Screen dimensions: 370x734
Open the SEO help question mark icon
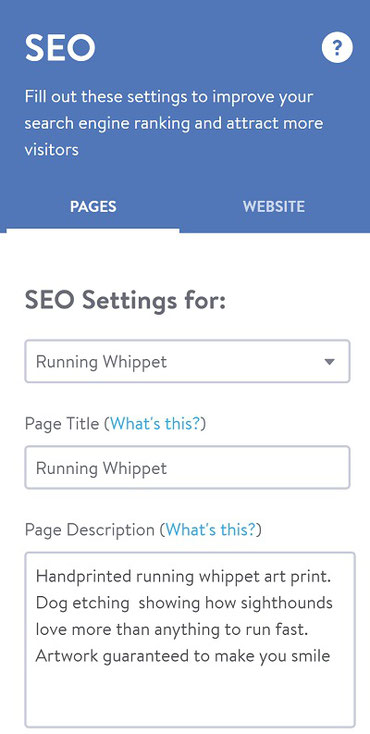pos(337,47)
